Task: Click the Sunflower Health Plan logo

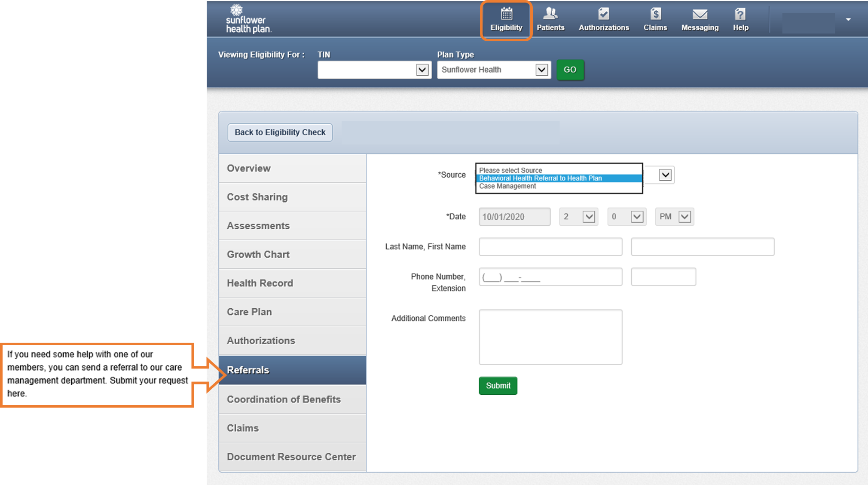Action: coord(248,19)
